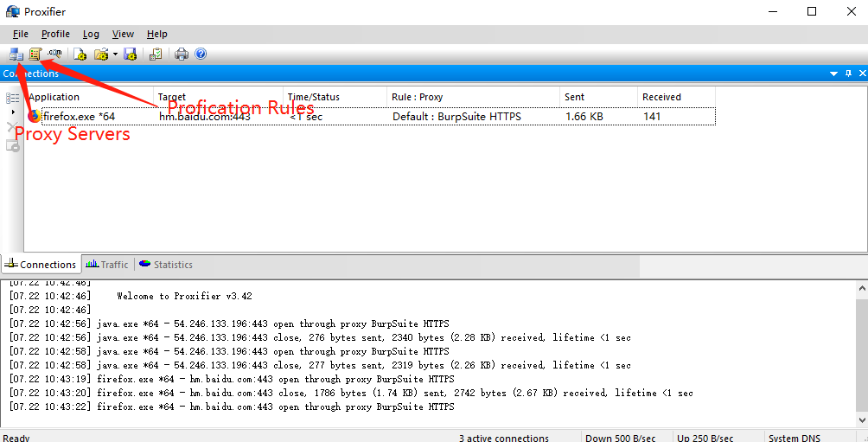
Task: Click the '141' received value
Action: tap(652, 116)
